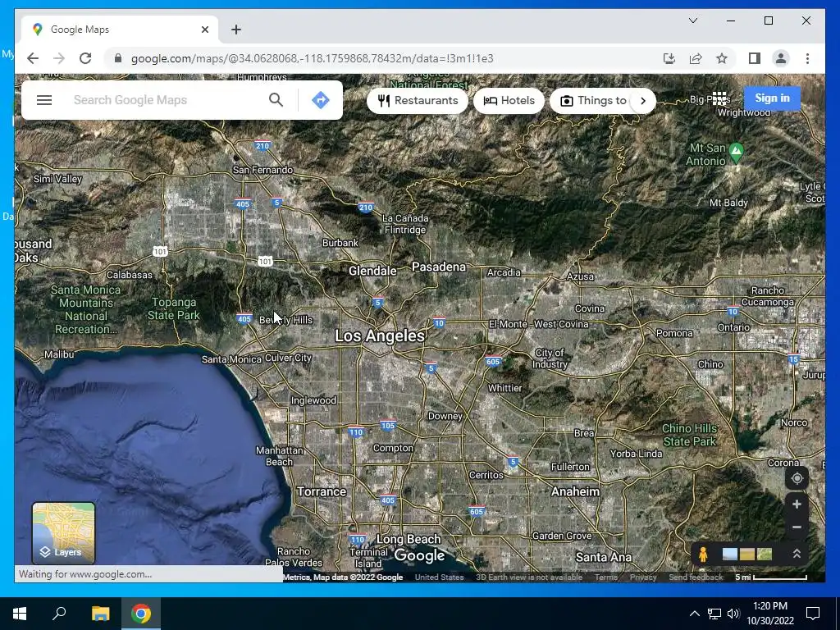Open the tab search dropdown arrow
Viewport: 840px width, 630px height.
[692, 21]
